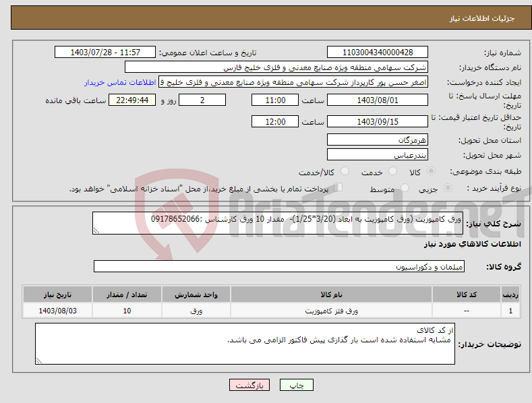532x403 pixels.
Task: Click the goods group field مبلمان و دکوراسیون
Action: point(279,266)
